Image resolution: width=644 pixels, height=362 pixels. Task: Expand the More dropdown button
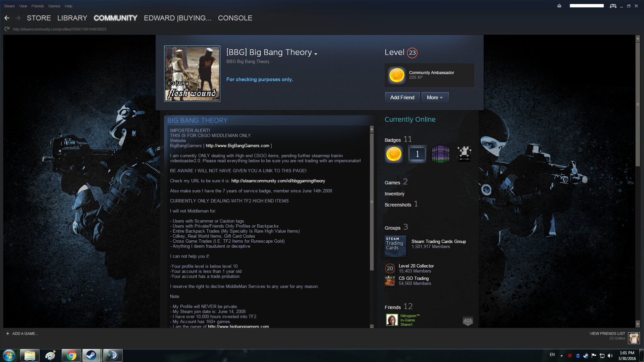tap(435, 98)
